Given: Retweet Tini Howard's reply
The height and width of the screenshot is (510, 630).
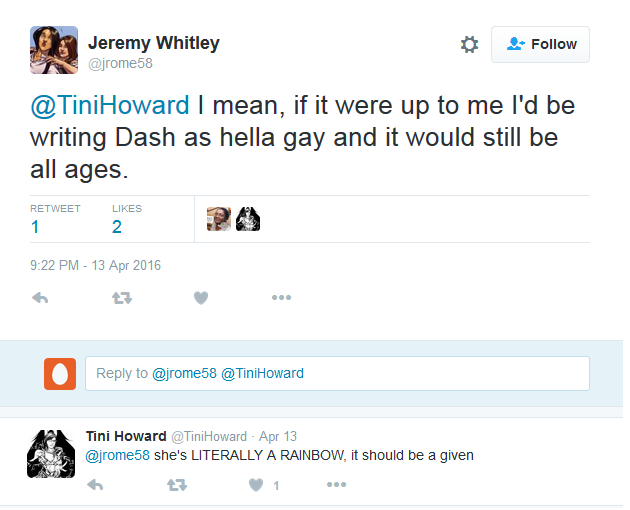Looking at the screenshot, I should click(x=177, y=485).
